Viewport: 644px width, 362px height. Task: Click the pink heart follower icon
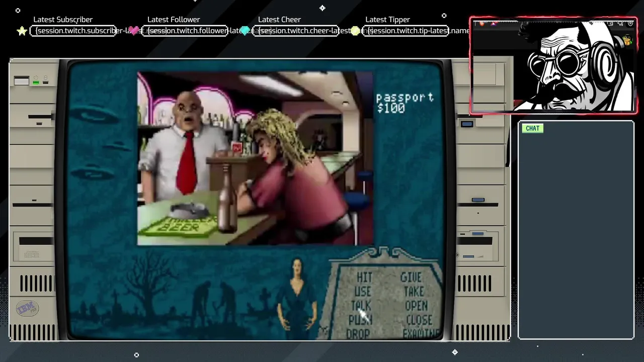point(134,31)
